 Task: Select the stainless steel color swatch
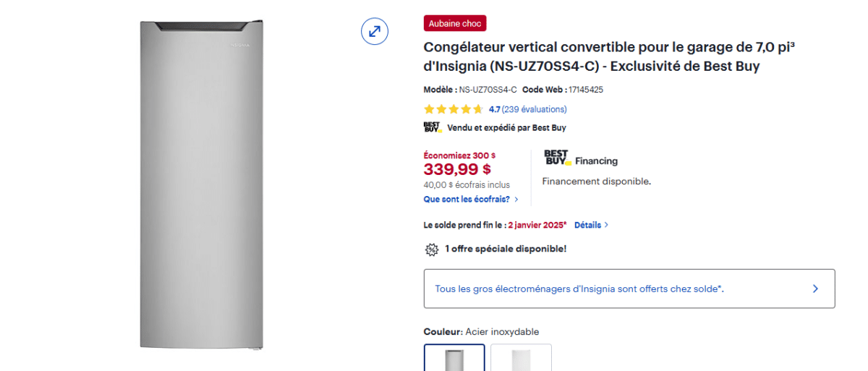tap(454, 359)
